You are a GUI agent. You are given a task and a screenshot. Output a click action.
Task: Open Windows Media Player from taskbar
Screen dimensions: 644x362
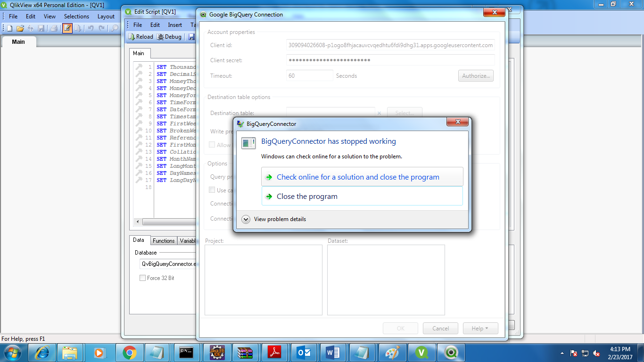tap(99, 352)
